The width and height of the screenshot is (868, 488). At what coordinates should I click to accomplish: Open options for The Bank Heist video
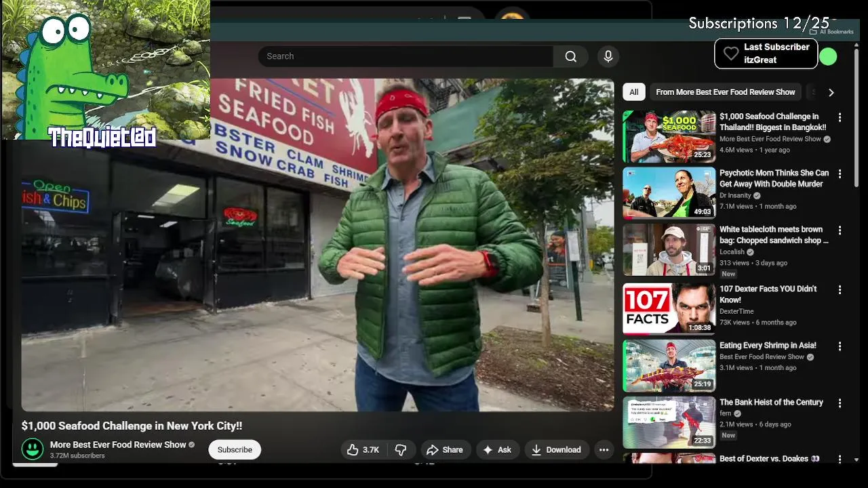coord(840,403)
